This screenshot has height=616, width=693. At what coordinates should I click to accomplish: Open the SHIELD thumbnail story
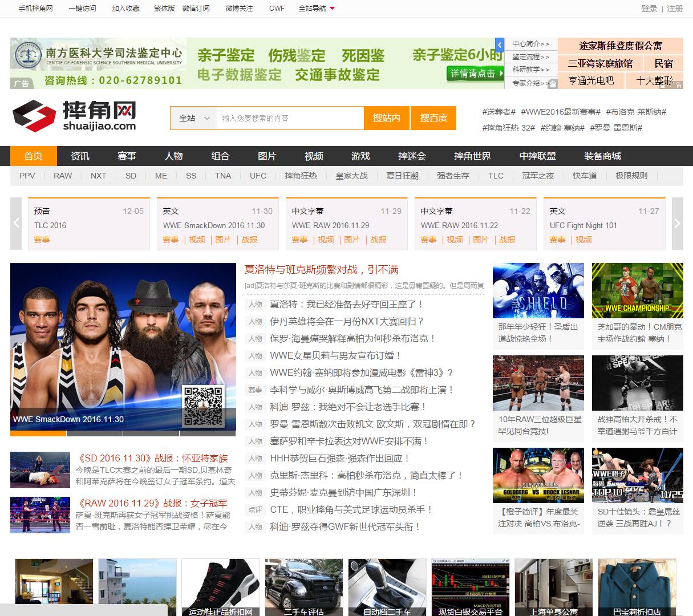(538, 290)
